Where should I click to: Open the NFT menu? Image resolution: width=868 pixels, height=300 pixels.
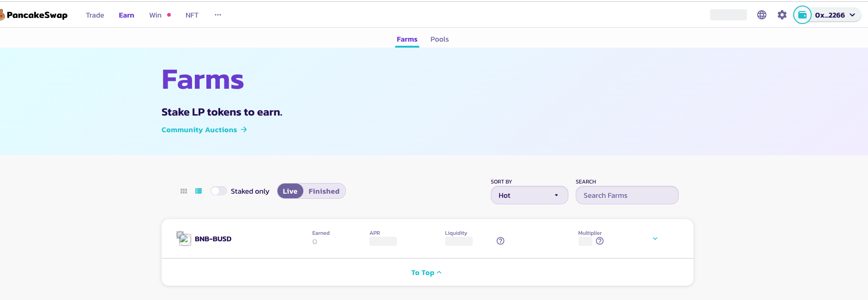192,15
